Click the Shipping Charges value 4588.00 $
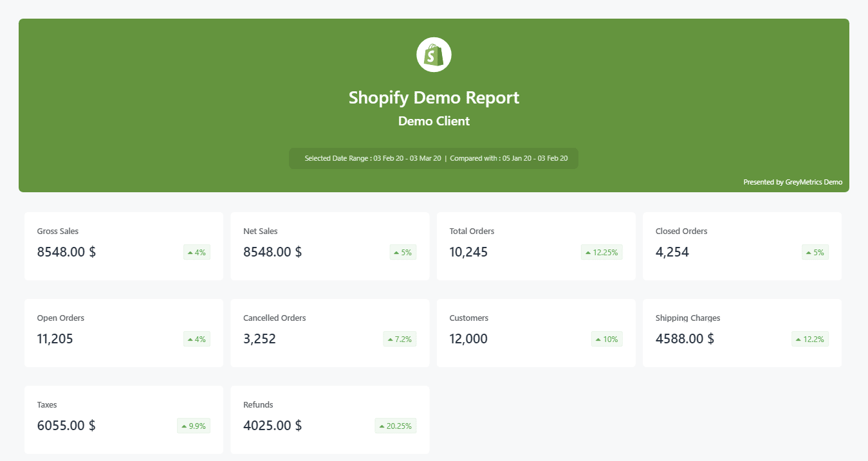This screenshot has width=868, height=461. [685, 339]
